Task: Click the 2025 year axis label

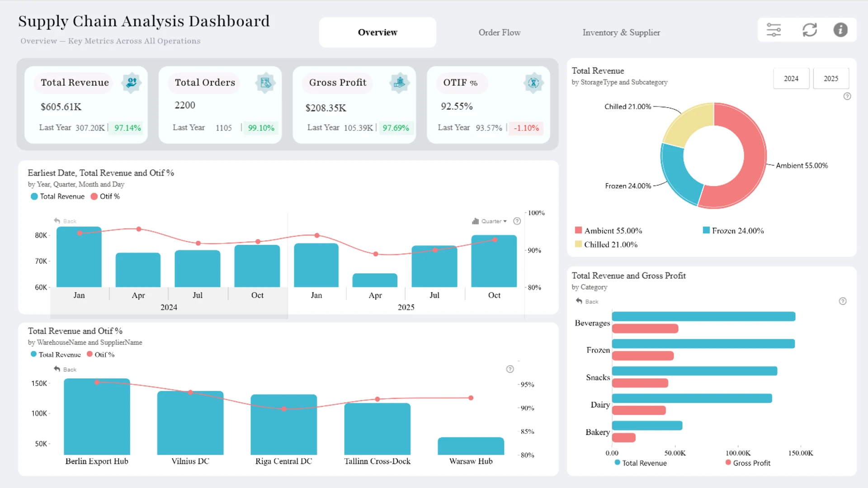Action: click(x=406, y=307)
